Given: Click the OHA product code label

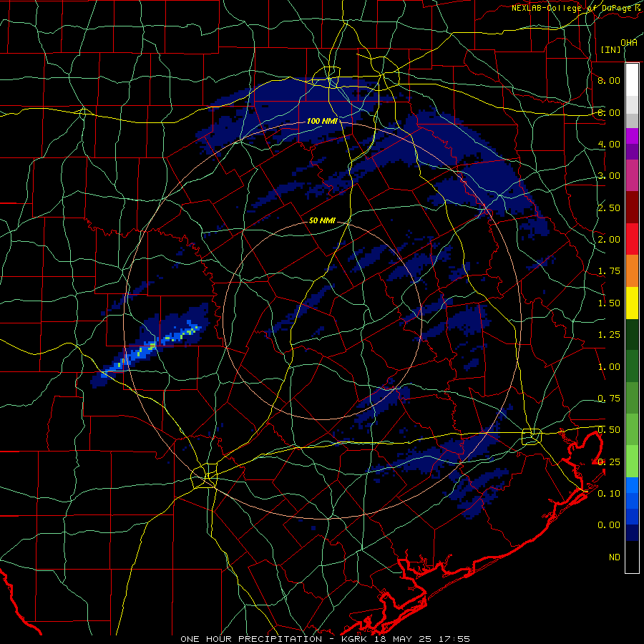Looking at the screenshot, I should pos(629,42).
